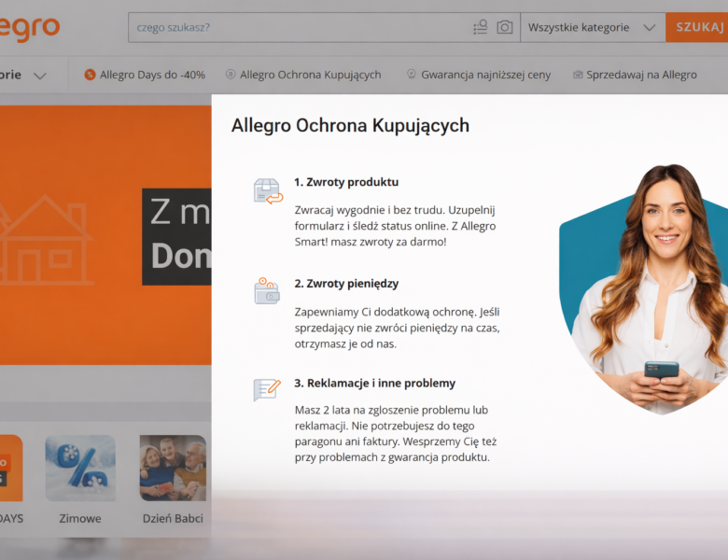Click the complaints form pencil icon
This screenshot has width=728, height=560.
(x=267, y=390)
